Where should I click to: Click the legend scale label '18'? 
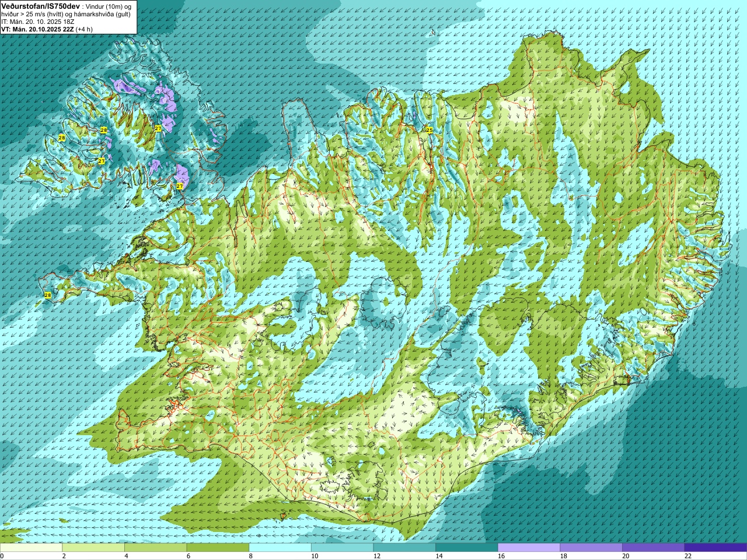563,556
